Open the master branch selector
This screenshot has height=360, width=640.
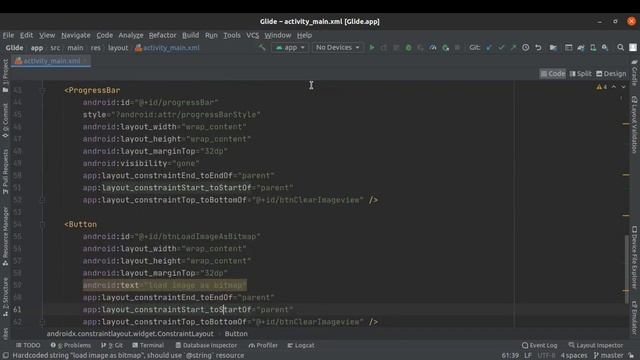tap(609, 356)
